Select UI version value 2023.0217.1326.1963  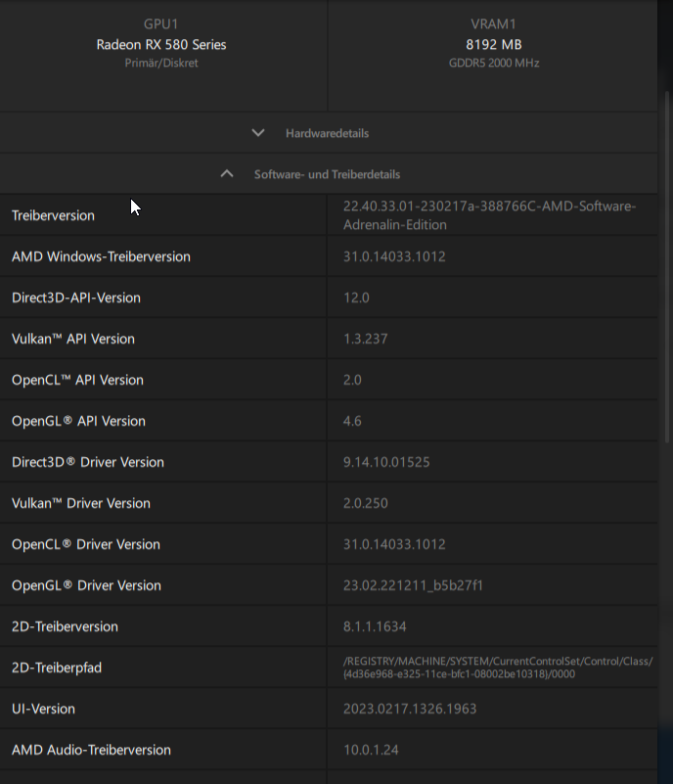410,709
